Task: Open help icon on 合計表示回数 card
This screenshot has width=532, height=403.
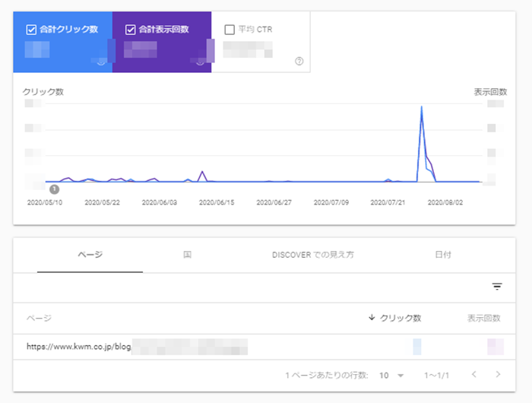Action: pyautogui.click(x=200, y=62)
